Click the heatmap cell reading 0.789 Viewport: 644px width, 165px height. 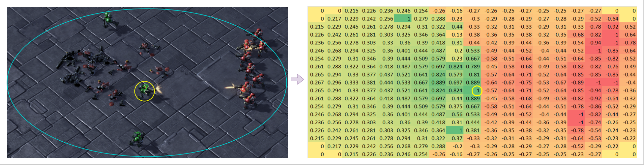(472, 66)
